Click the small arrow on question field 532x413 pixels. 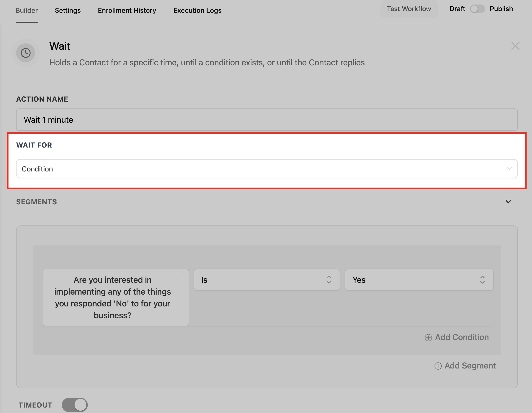180,280
